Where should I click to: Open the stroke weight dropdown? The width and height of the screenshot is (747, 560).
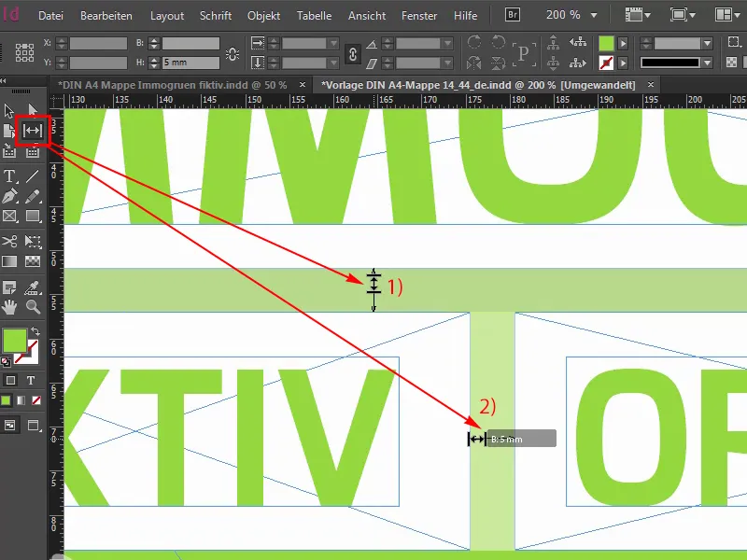706,43
